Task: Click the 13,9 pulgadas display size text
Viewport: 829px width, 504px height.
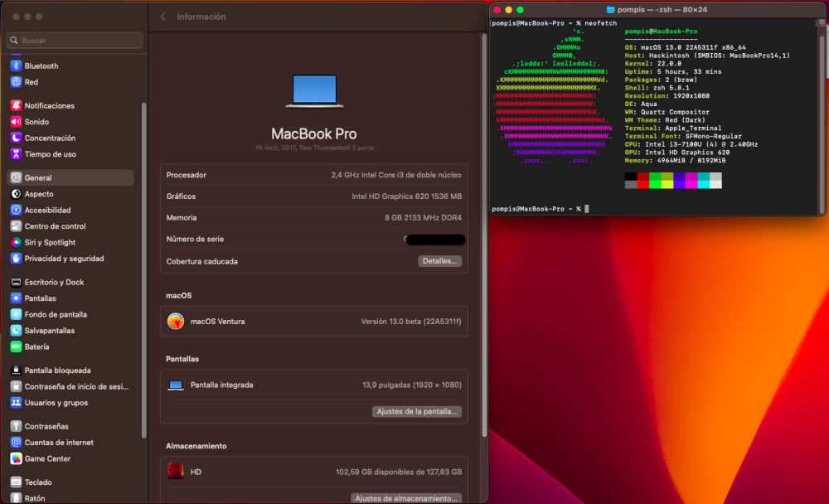Action: click(411, 385)
